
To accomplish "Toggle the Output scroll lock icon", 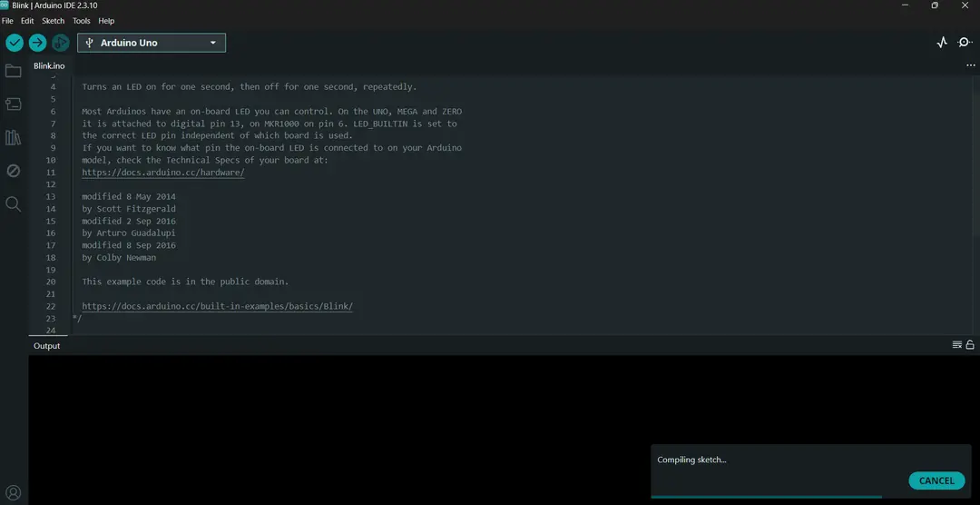I will coord(970,345).
